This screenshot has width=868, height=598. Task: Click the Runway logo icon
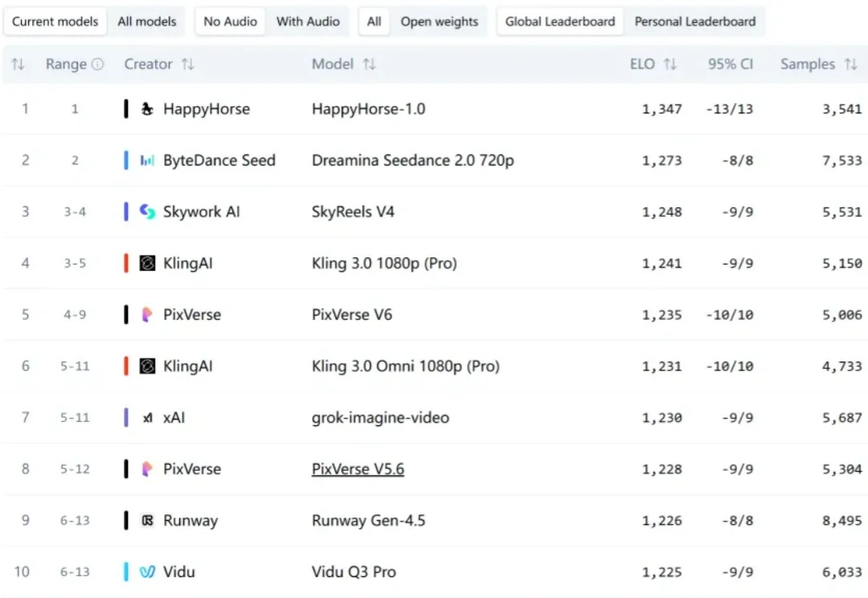tap(147, 521)
